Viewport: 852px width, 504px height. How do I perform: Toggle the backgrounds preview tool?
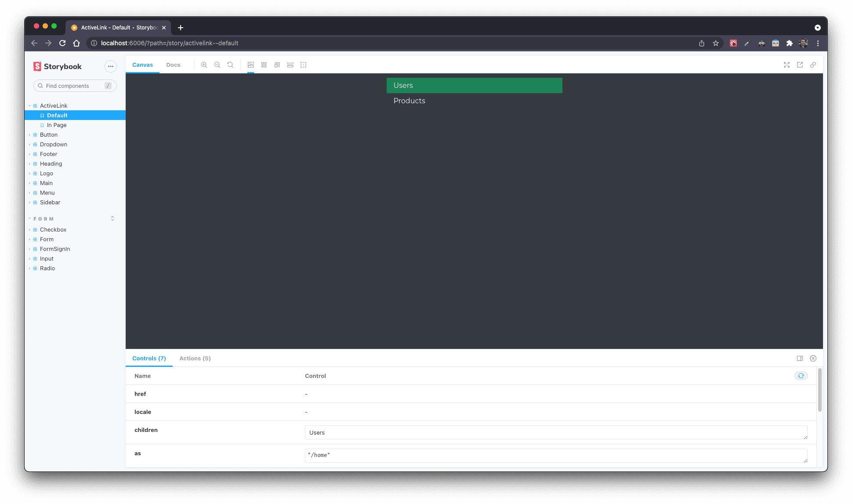[x=250, y=65]
